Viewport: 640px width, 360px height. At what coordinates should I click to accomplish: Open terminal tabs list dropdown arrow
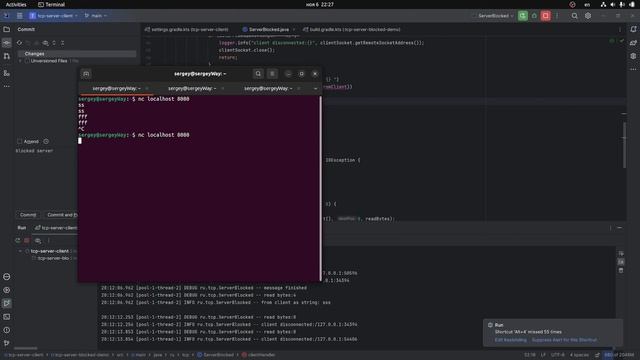(x=315, y=89)
